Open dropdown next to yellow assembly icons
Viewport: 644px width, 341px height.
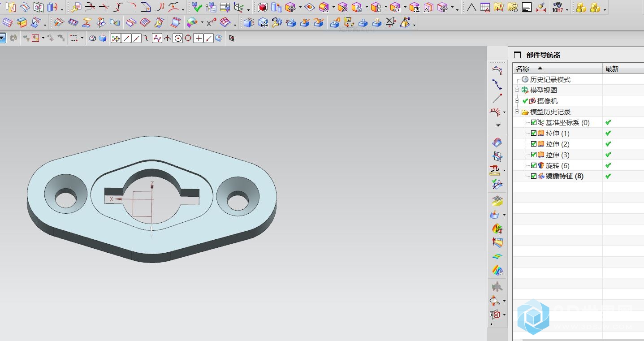click(x=605, y=9)
